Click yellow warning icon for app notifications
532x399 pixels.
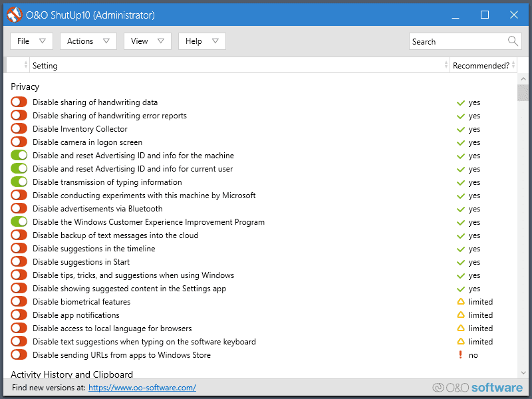(x=460, y=315)
